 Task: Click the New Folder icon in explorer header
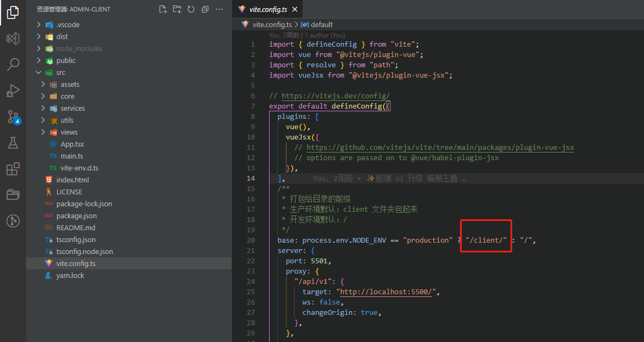(177, 9)
